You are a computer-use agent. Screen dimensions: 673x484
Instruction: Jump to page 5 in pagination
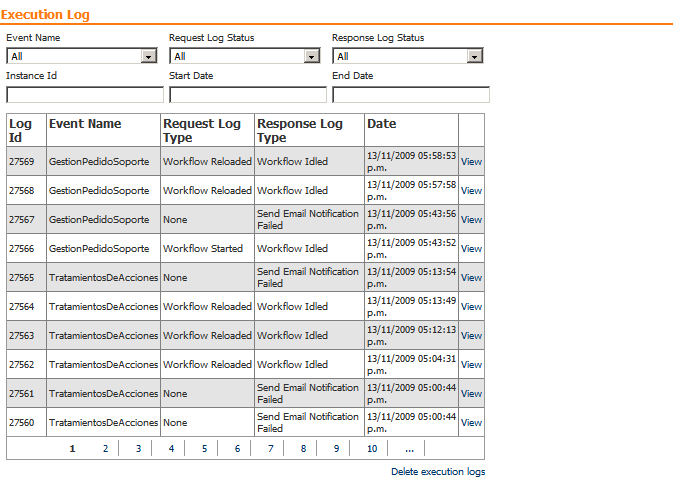pyautogui.click(x=204, y=449)
